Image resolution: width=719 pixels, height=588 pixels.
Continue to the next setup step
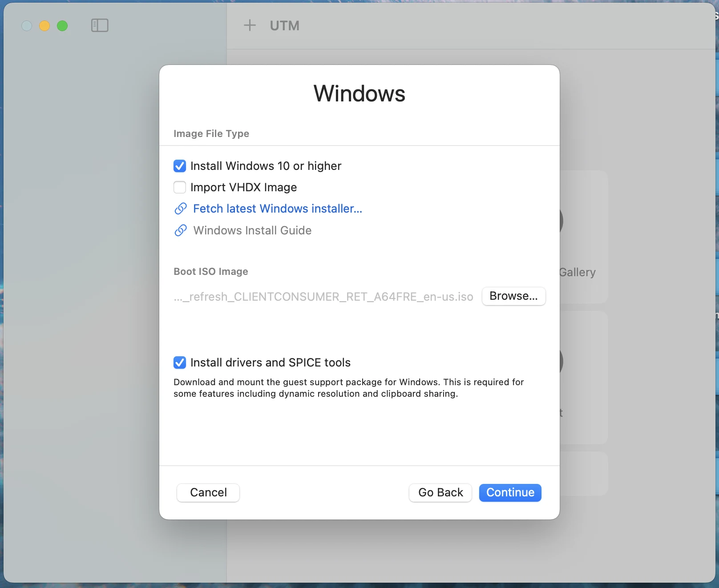point(510,492)
